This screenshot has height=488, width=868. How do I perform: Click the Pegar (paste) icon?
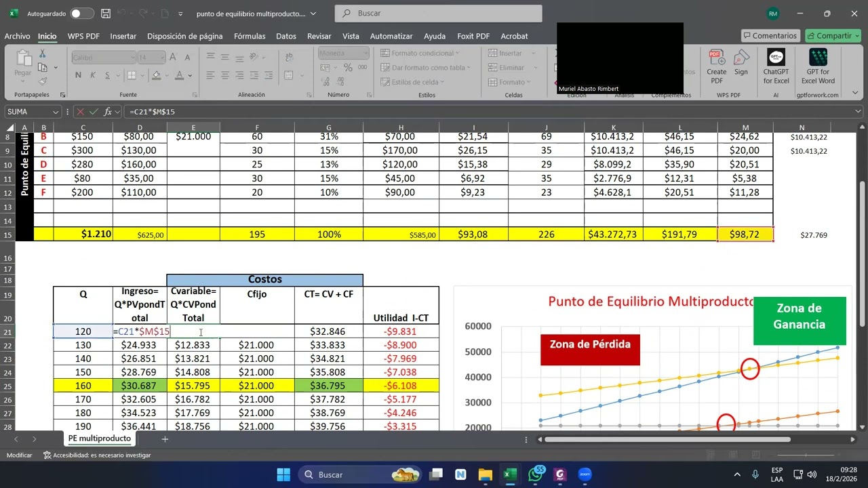point(23,58)
